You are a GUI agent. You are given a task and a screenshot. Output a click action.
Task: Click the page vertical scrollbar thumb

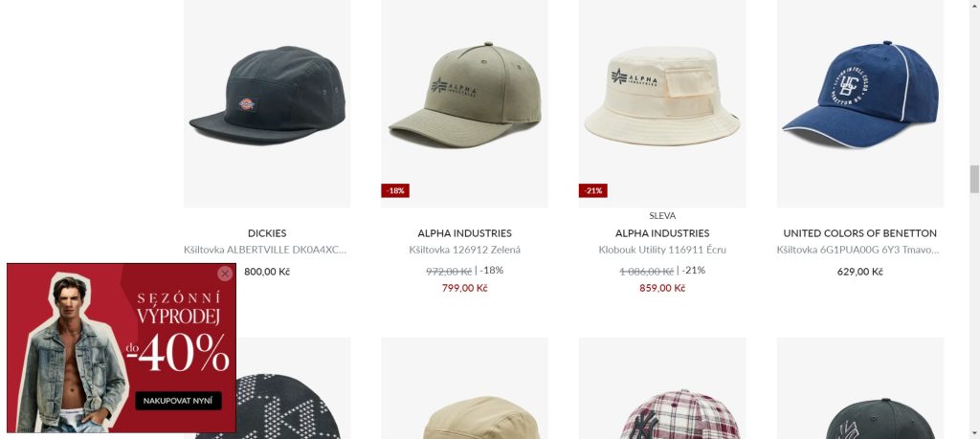click(x=973, y=179)
